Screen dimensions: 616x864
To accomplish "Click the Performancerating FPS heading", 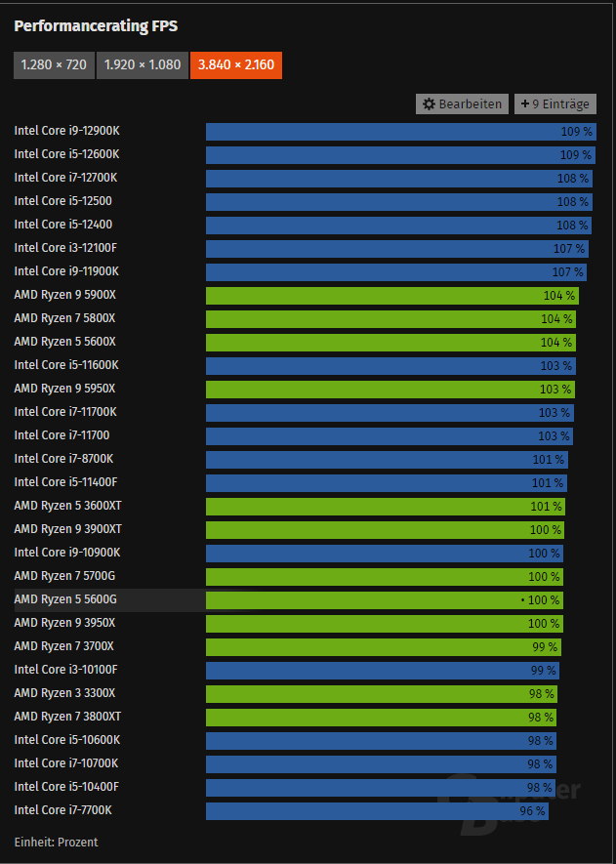I will 96,26.
